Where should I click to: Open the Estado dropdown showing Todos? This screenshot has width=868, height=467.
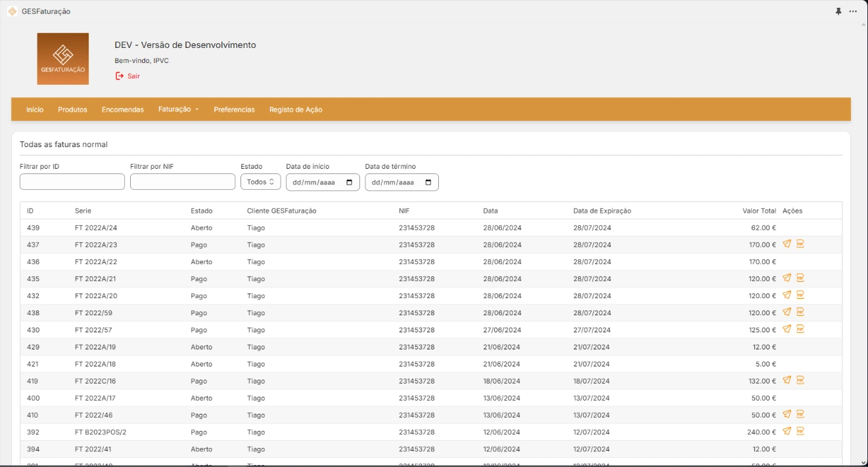[x=260, y=182]
